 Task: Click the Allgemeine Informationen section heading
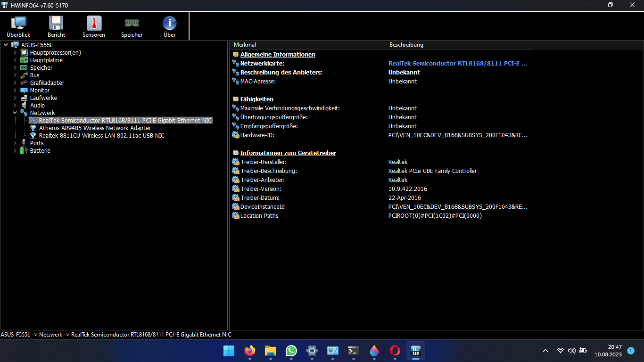[278, 54]
